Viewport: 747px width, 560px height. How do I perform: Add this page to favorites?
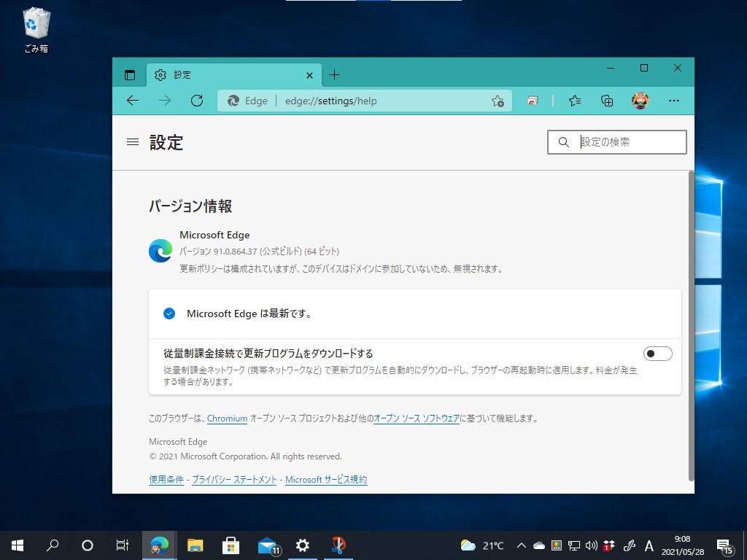tap(497, 101)
